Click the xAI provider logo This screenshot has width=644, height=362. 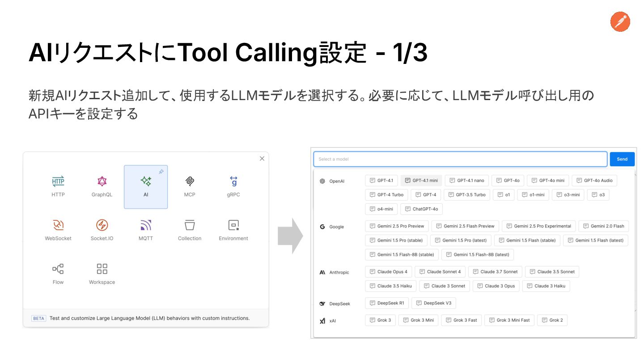click(322, 321)
